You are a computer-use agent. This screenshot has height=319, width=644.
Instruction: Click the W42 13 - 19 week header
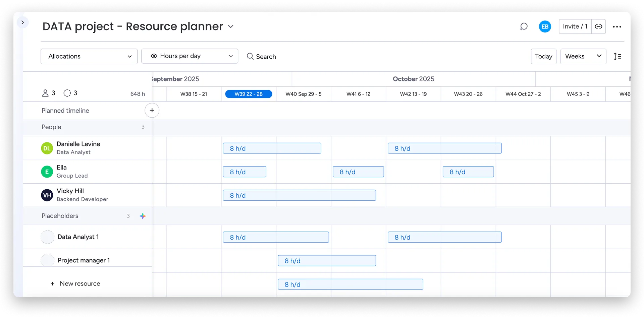click(x=413, y=94)
